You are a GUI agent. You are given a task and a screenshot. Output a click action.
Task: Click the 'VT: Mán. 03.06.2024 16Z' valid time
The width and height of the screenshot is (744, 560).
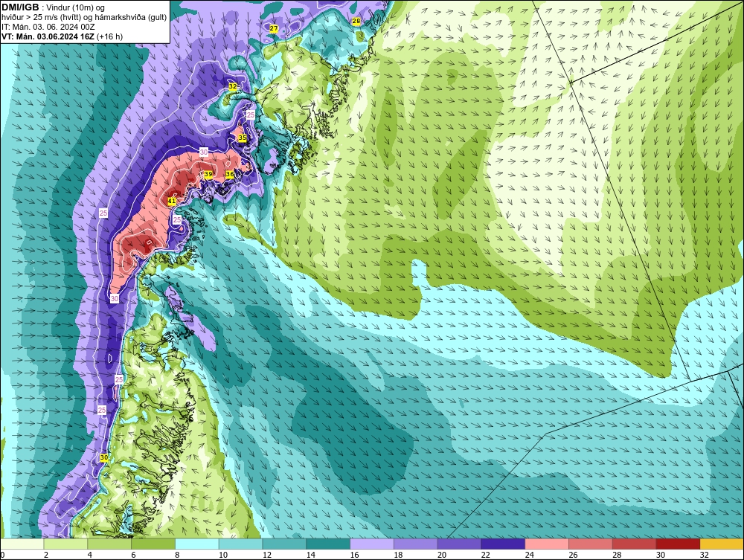[x=48, y=36]
